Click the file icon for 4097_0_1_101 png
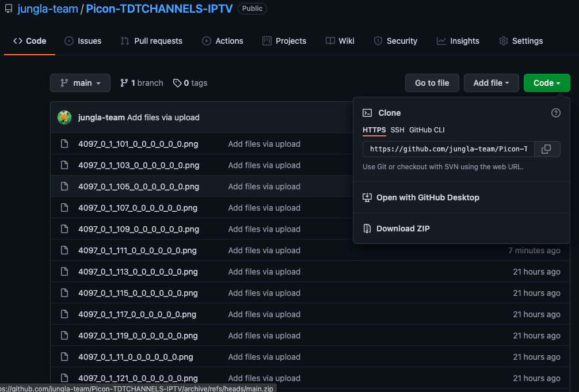 [65, 144]
